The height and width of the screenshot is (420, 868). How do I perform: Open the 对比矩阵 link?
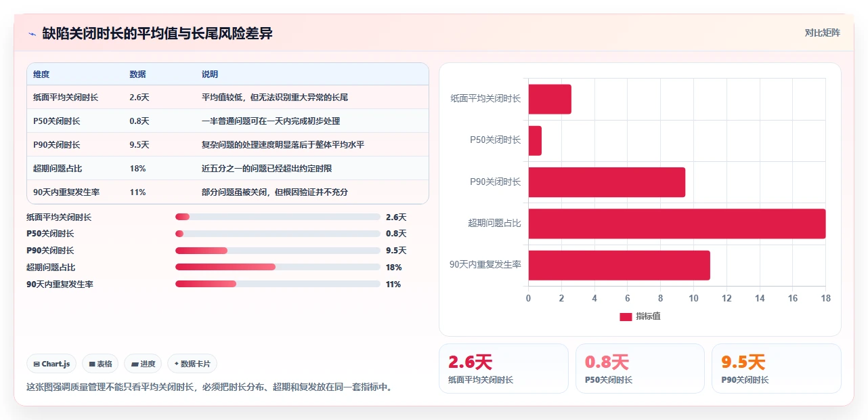(x=822, y=33)
